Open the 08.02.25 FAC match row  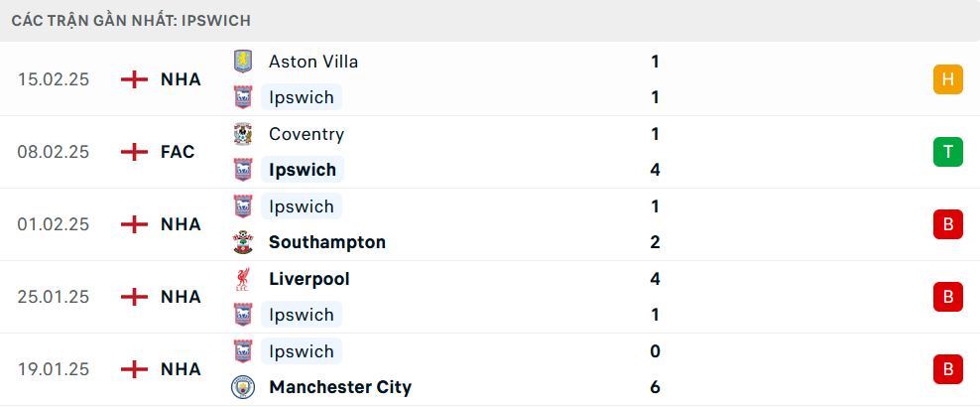(x=490, y=152)
